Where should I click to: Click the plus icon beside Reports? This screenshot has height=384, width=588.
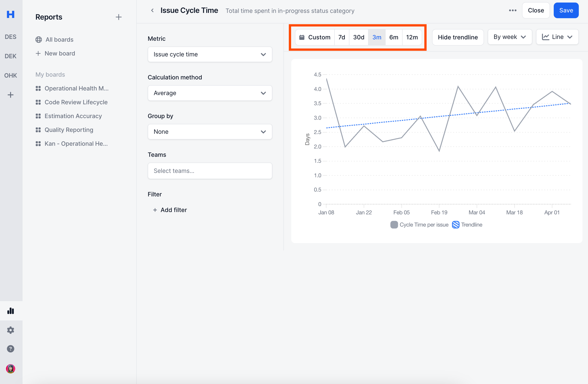[x=118, y=17]
